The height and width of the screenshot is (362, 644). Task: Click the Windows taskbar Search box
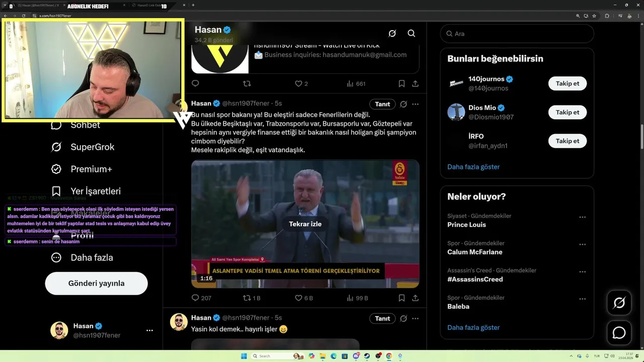click(278, 356)
